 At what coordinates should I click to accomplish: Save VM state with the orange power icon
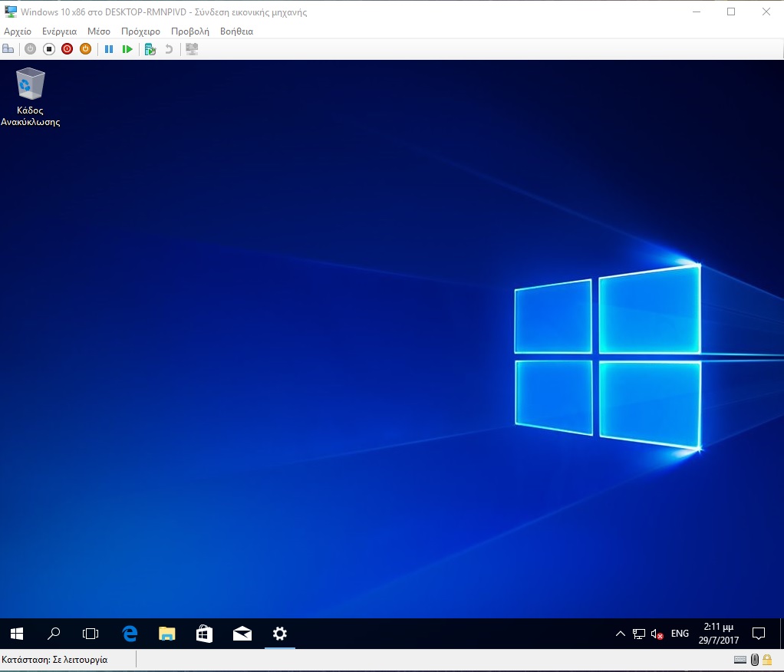[x=85, y=49]
